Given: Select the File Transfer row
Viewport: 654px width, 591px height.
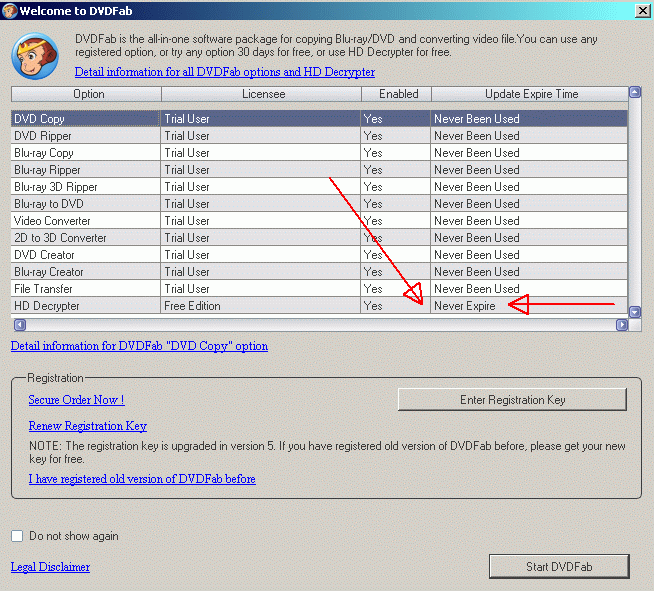Looking at the screenshot, I should (319, 289).
